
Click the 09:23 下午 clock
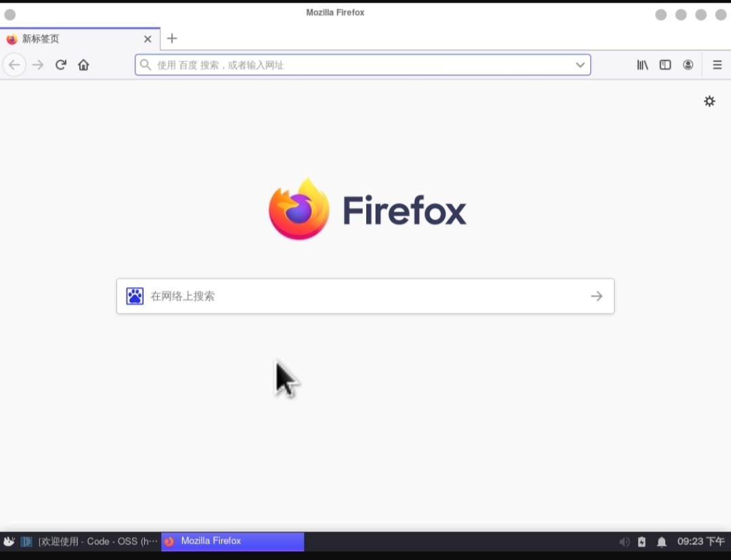701,541
